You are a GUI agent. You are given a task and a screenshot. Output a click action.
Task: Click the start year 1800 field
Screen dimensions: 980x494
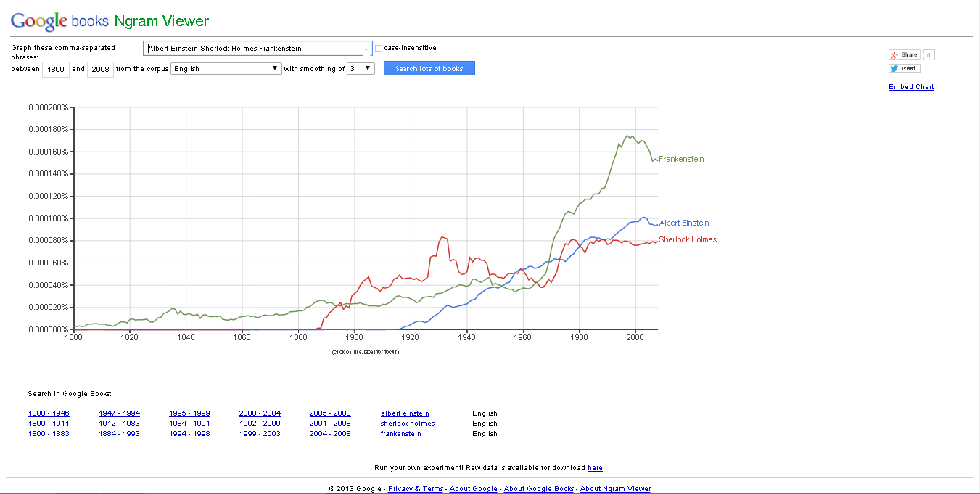click(x=55, y=69)
